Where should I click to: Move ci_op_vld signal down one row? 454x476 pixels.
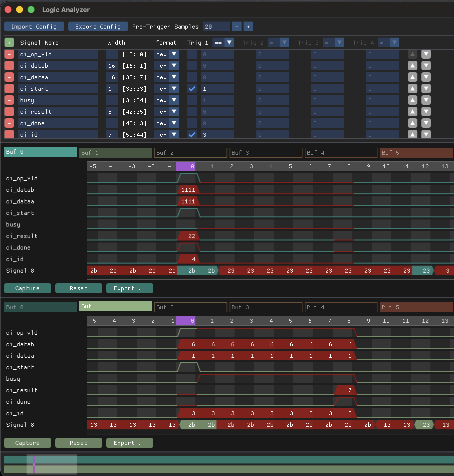point(426,54)
